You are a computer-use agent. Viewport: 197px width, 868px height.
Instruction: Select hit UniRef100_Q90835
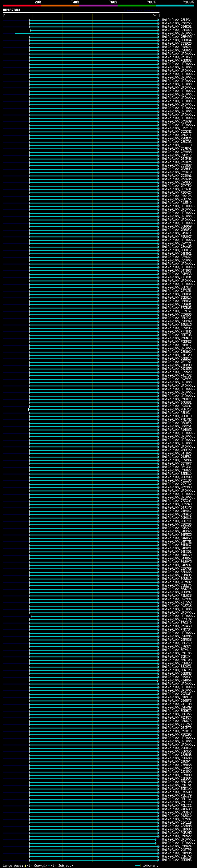point(176,182)
